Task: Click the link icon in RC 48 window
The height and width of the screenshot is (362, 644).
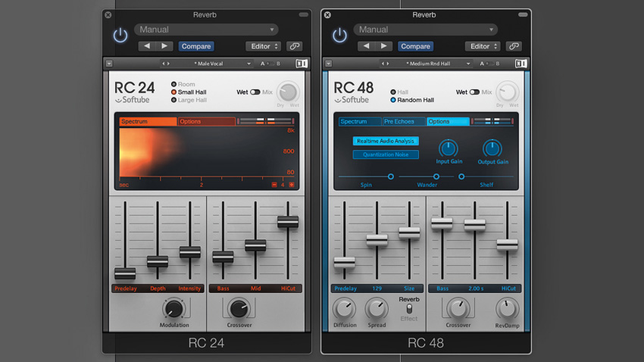Action: [514, 46]
